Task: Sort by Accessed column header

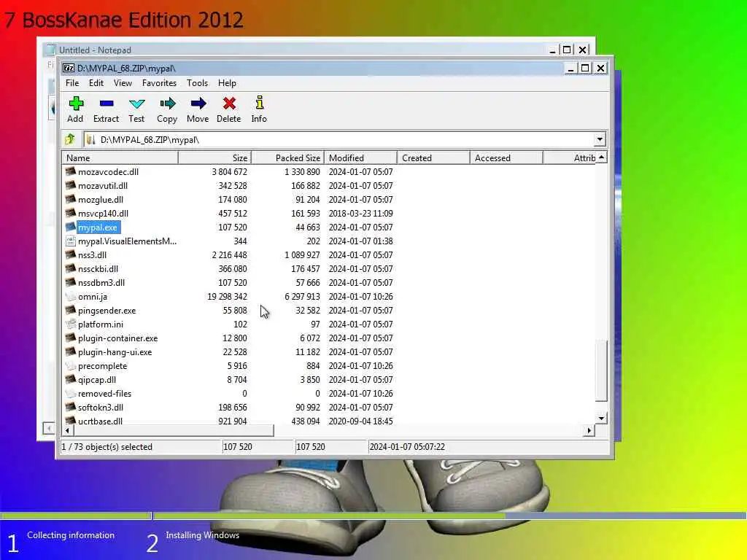Action: click(x=506, y=157)
